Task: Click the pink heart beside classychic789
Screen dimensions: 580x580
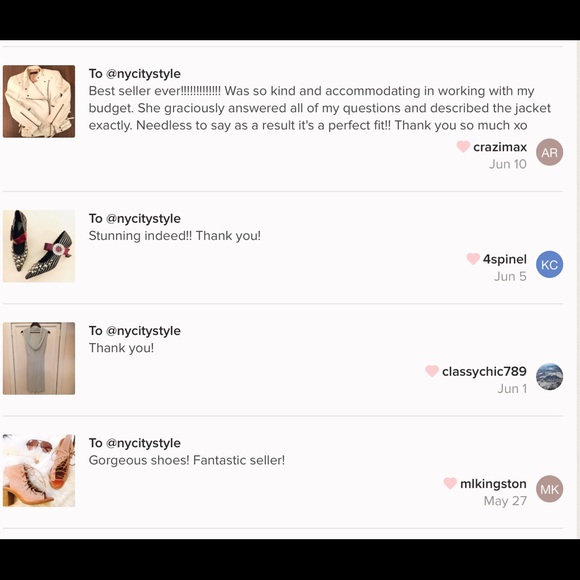Action: click(x=432, y=371)
